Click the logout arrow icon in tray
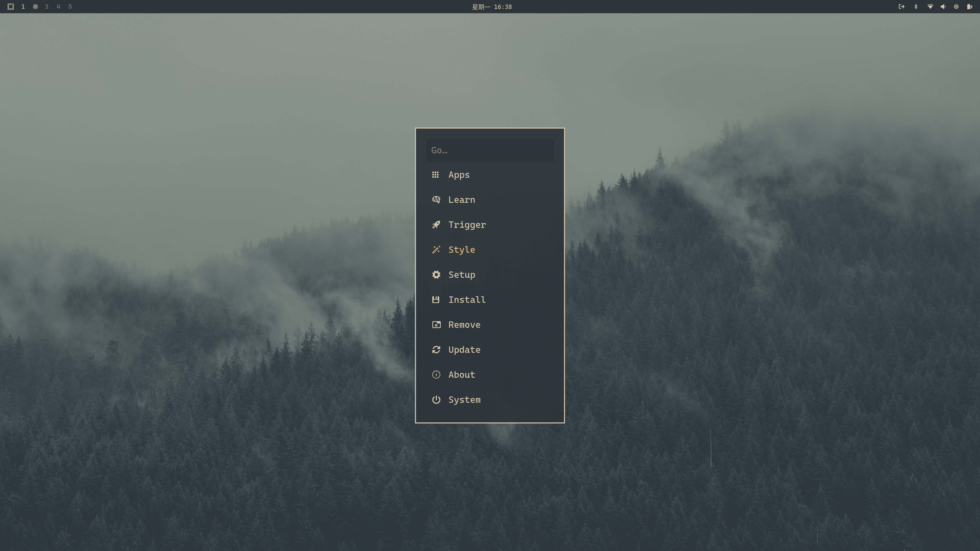 [x=901, y=6]
